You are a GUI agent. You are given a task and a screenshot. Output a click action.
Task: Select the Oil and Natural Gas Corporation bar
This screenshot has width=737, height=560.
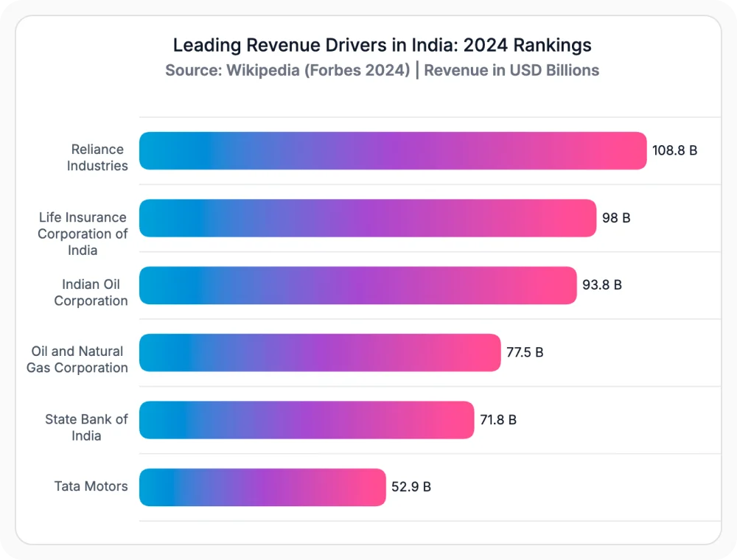320,353
